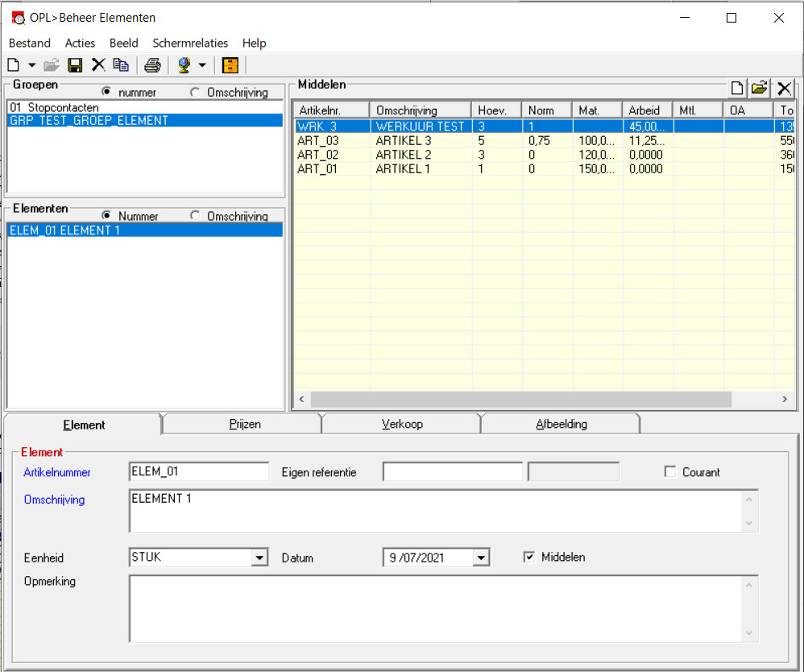Switch to the Afbeelding tab
Screen dimensions: 804x672
(562, 425)
